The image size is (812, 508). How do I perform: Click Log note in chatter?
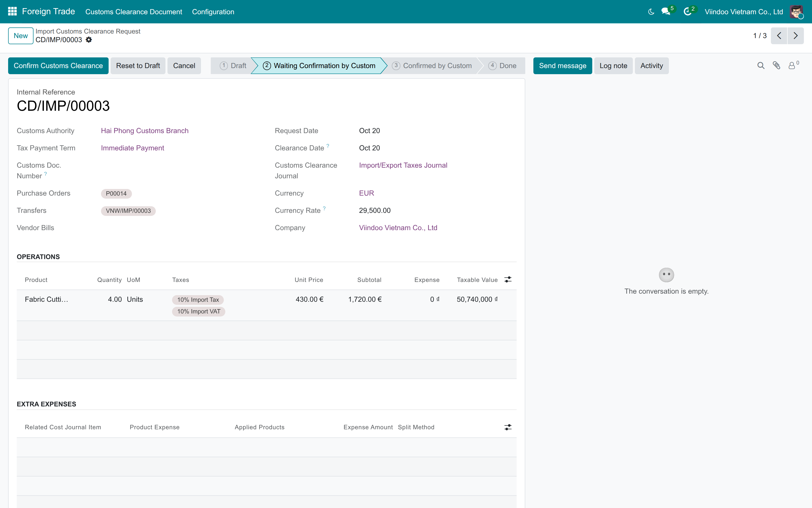(x=613, y=66)
